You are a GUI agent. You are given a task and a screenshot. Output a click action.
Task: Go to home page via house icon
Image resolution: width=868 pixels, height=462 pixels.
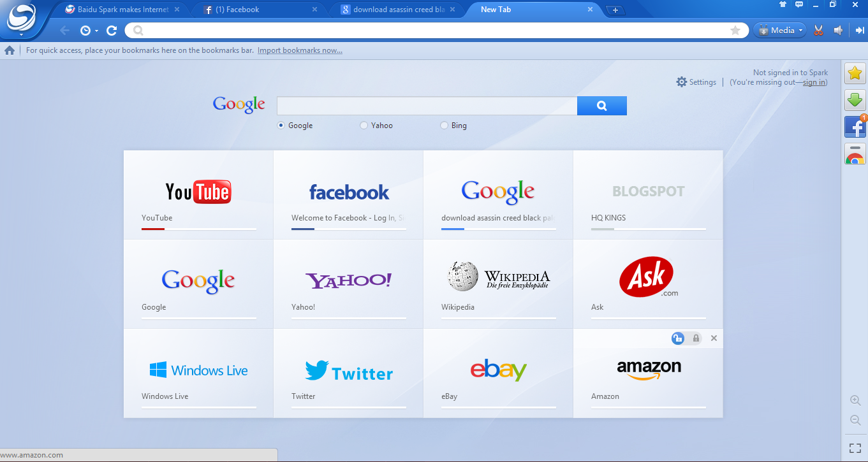click(10, 50)
